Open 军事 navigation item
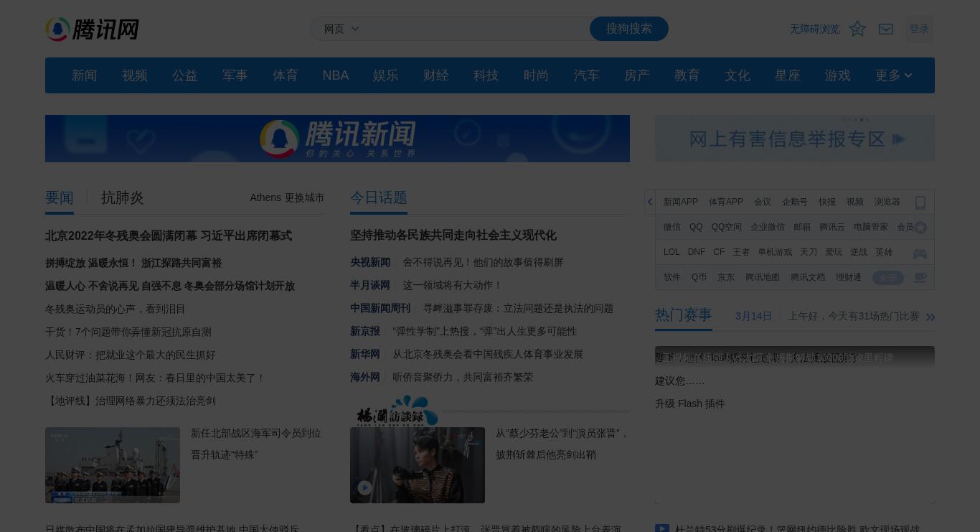Image resolution: width=980 pixels, height=532 pixels. [x=235, y=75]
